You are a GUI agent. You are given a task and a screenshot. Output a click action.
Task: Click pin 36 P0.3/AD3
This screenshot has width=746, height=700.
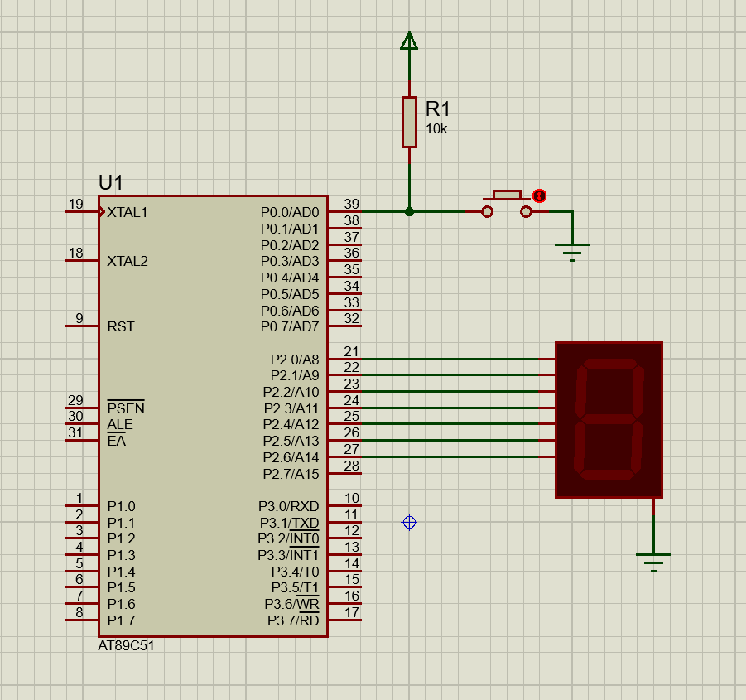tap(345, 261)
